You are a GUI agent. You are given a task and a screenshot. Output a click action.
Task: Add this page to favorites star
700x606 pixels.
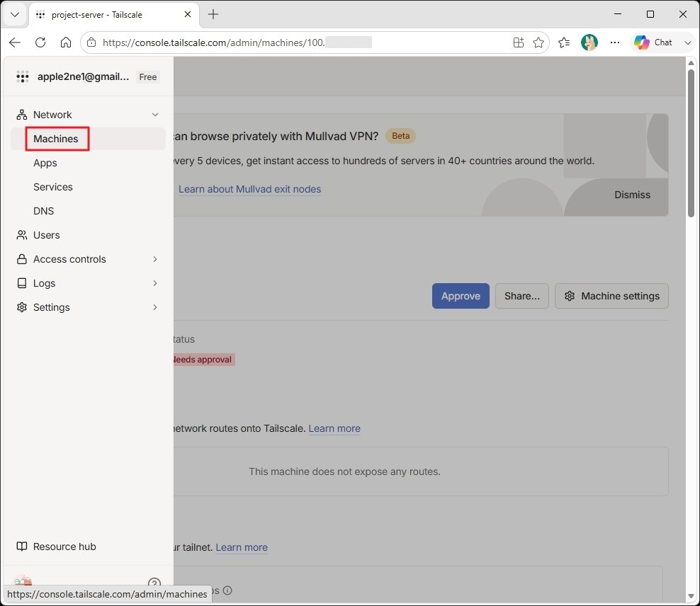click(538, 42)
